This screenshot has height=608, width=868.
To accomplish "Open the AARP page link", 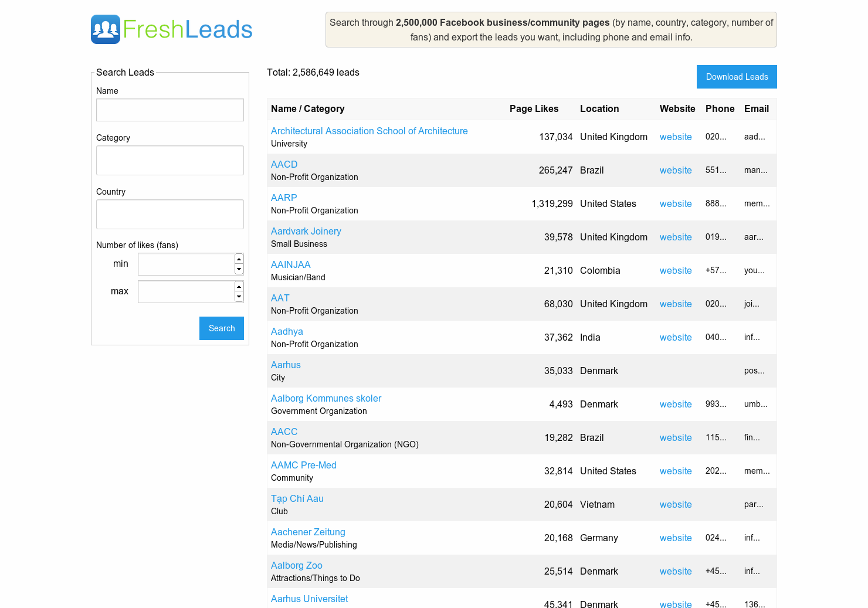I will click(283, 198).
